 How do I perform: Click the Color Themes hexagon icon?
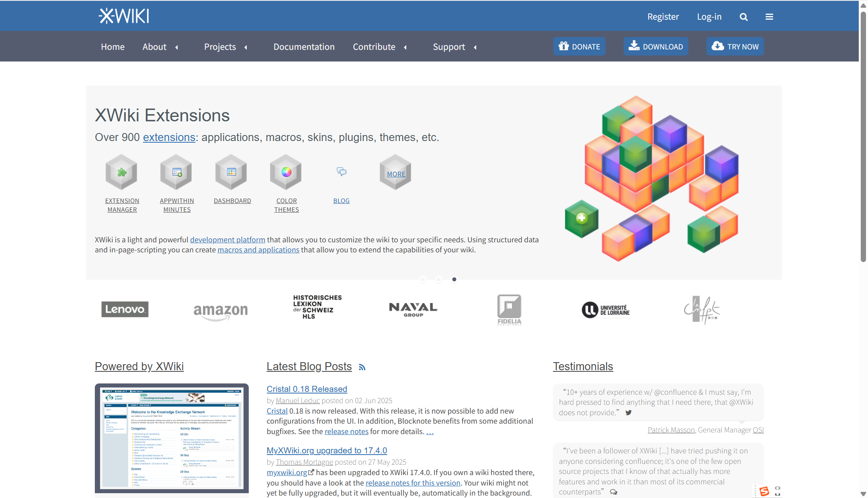(286, 172)
